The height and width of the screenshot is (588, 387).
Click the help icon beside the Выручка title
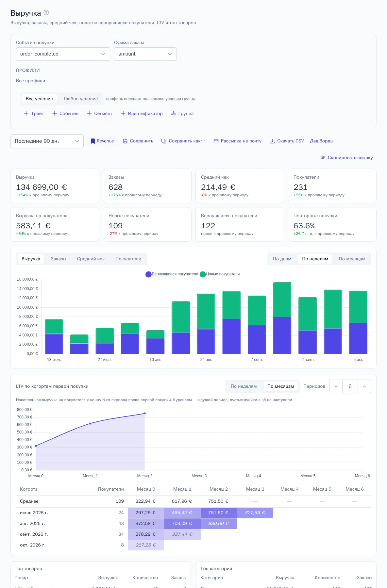point(46,12)
